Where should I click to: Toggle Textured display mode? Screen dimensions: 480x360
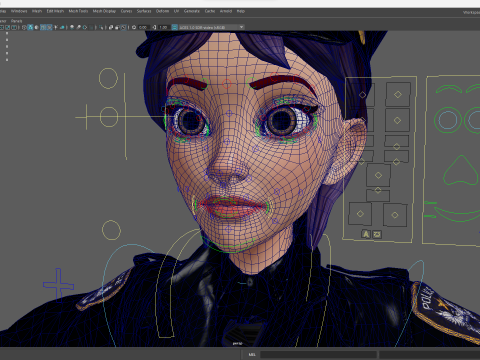coord(49,27)
